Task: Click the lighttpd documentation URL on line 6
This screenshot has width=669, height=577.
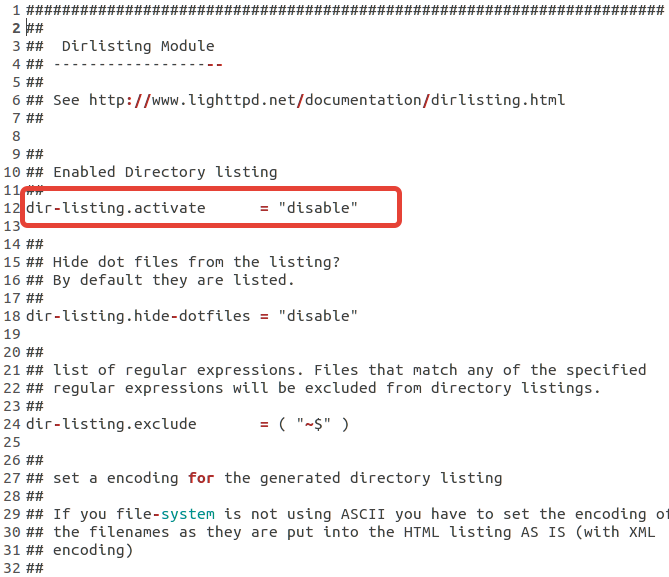Action: pyautogui.click(x=327, y=100)
